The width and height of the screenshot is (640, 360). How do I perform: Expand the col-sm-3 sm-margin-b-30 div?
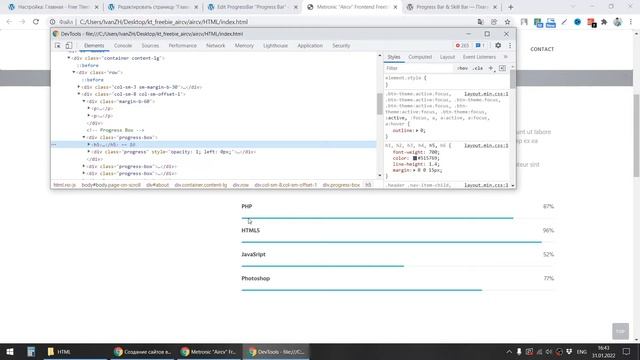click(x=79, y=87)
